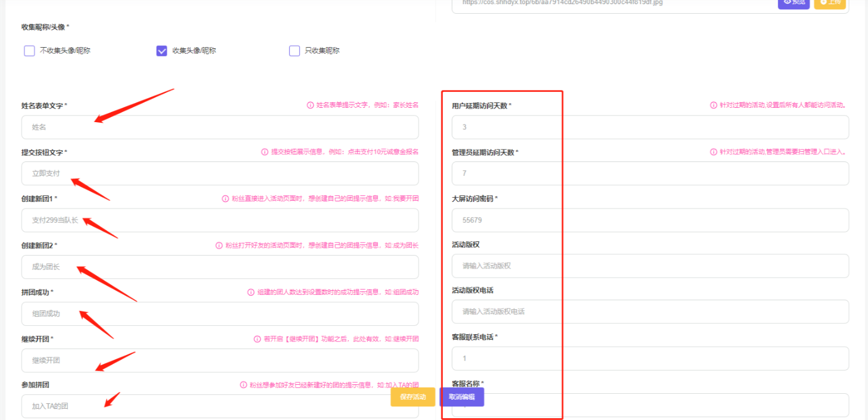Click the 保存活动 button
The image size is (868, 420).
point(412,397)
